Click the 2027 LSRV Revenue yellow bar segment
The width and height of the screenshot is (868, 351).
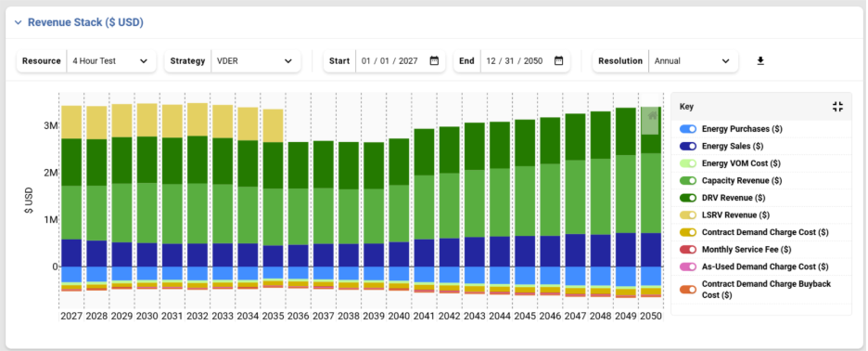pyautogui.click(x=72, y=122)
